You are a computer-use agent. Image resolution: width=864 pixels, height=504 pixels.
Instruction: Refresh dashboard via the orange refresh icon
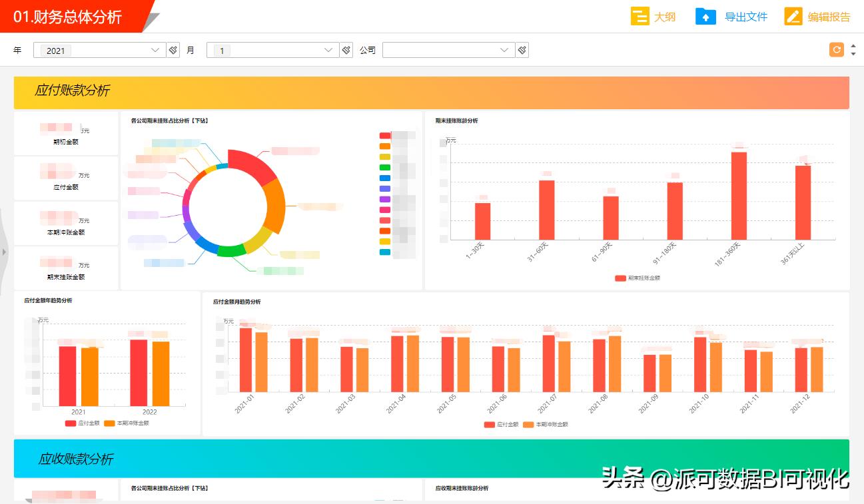pyautogui.click(x=836, y=49)
